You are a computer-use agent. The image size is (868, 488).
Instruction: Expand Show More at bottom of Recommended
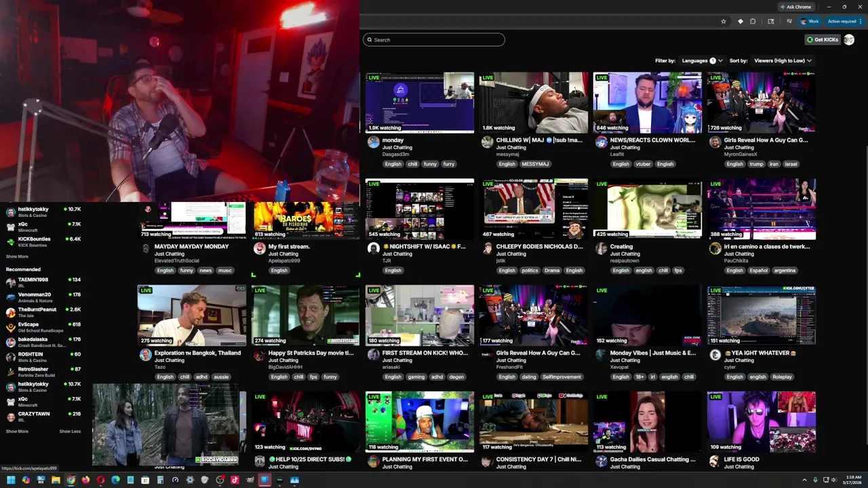point(17,431)
